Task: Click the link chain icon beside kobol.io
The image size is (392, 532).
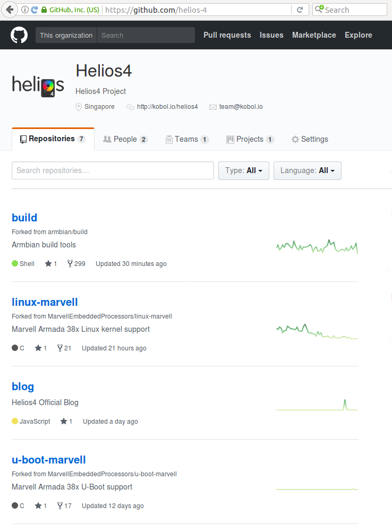Action: click(x=130, y=107)
